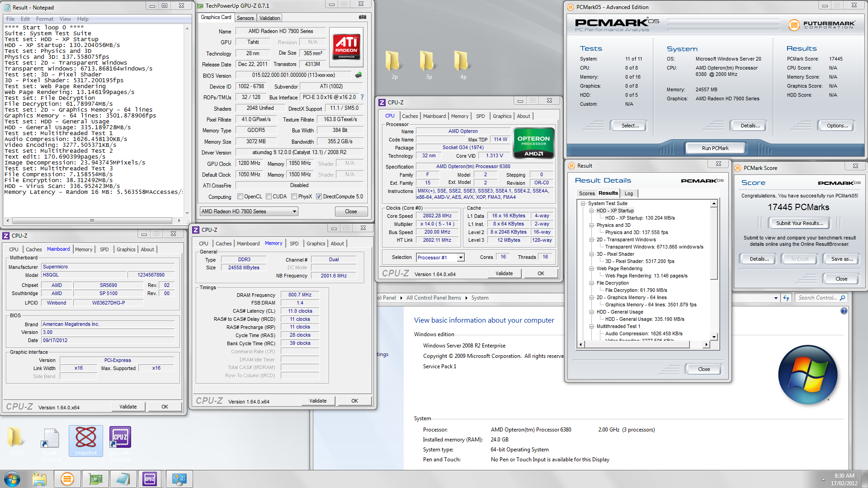The width and height of the screenshot is (868, 488).
Task: Open Caches tab in CPU-Z memory window
Action: [x=223, y=244]
